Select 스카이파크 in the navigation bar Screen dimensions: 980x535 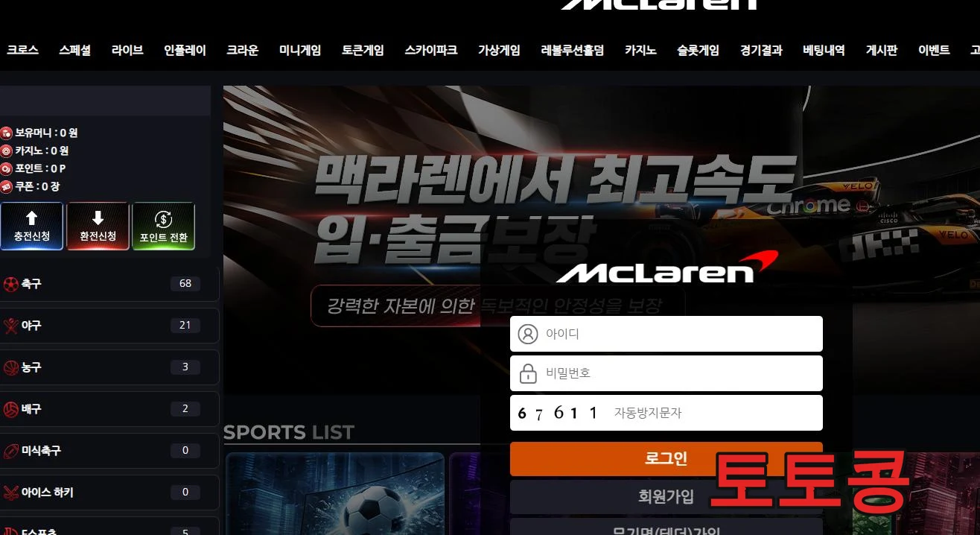[431, 51]
